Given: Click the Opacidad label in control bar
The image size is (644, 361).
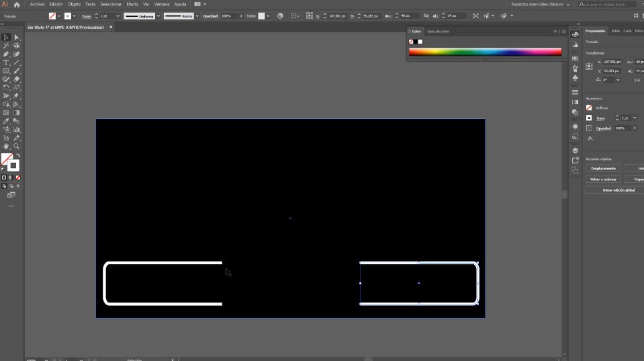Looking at the screenshot, I should 210,16.
